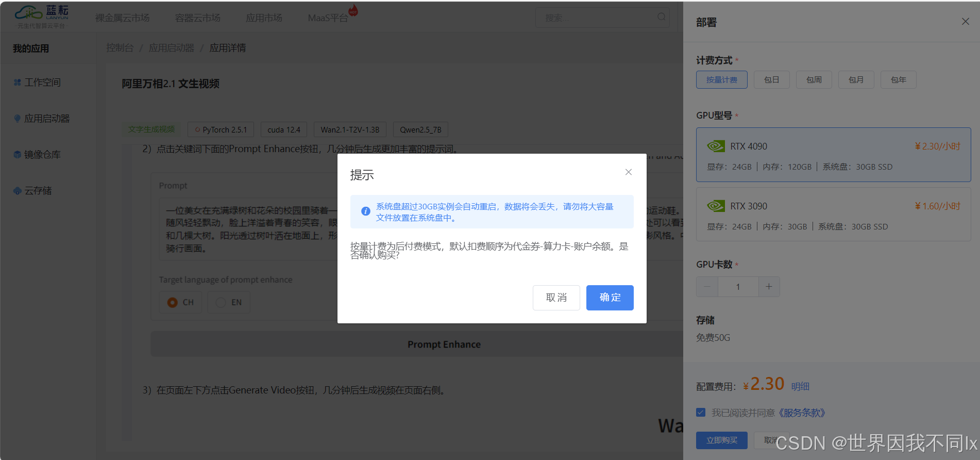980x460 pixels.
Task: Choose 包年 billing mode
Action: click(899, 80)
